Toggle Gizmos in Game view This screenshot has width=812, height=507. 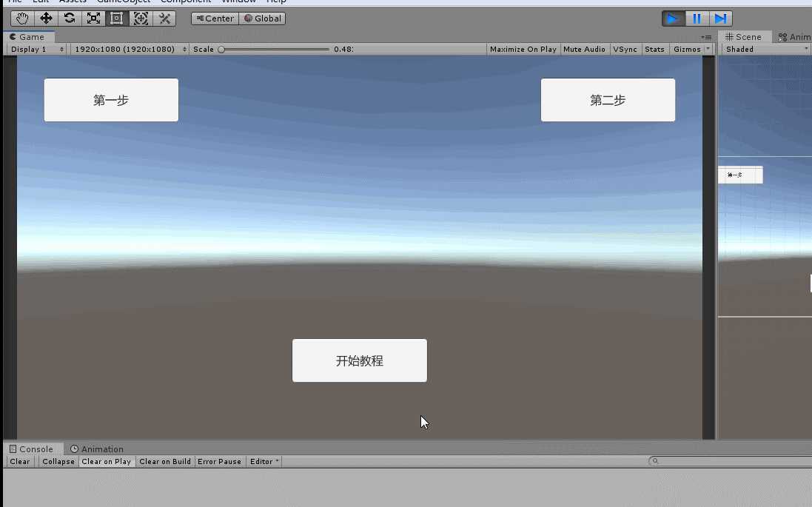[x=687, y=49]
